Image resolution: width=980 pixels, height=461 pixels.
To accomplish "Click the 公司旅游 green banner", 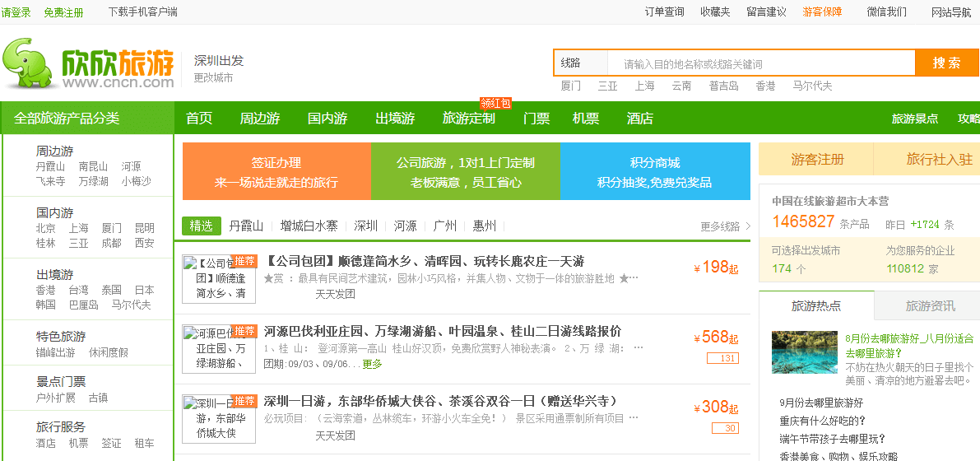I will 466,171.
